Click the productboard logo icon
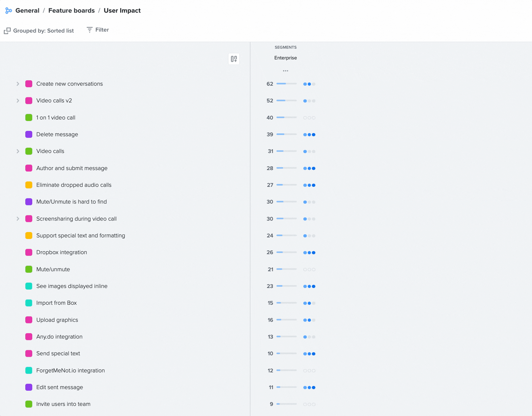 tap(9, 11)
